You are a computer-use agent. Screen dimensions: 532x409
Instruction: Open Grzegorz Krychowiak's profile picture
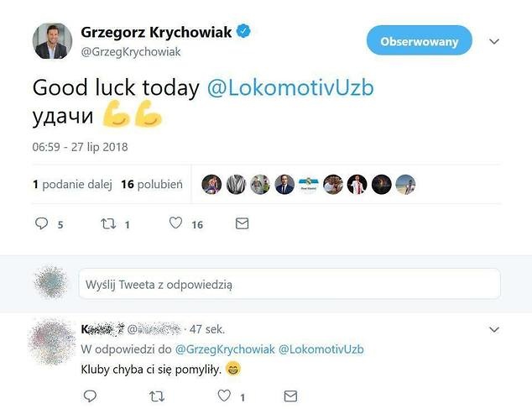52,41
